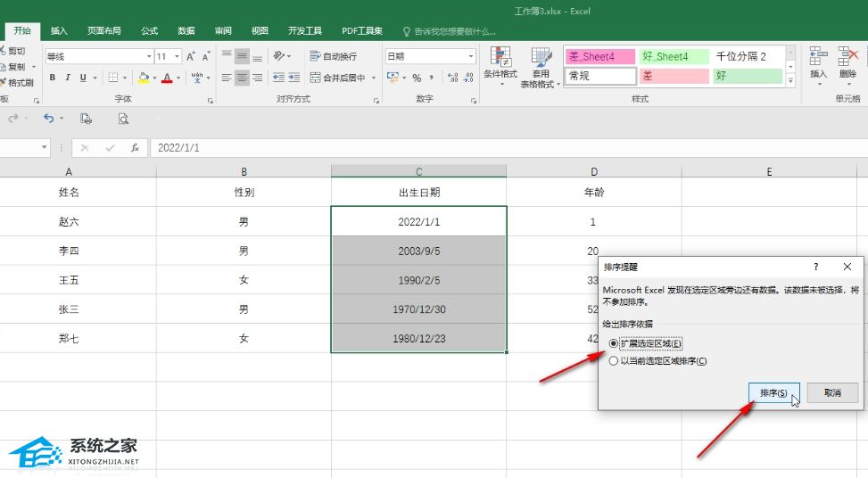Align cell text to the left
The image size is (868, 478).
227,78
